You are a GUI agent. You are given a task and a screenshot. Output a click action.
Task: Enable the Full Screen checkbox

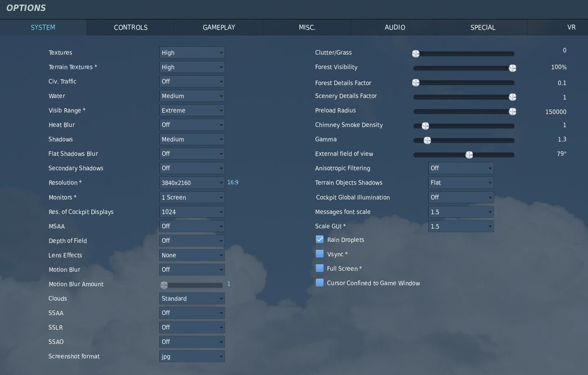pyautogui.click(x=319, y=268)
